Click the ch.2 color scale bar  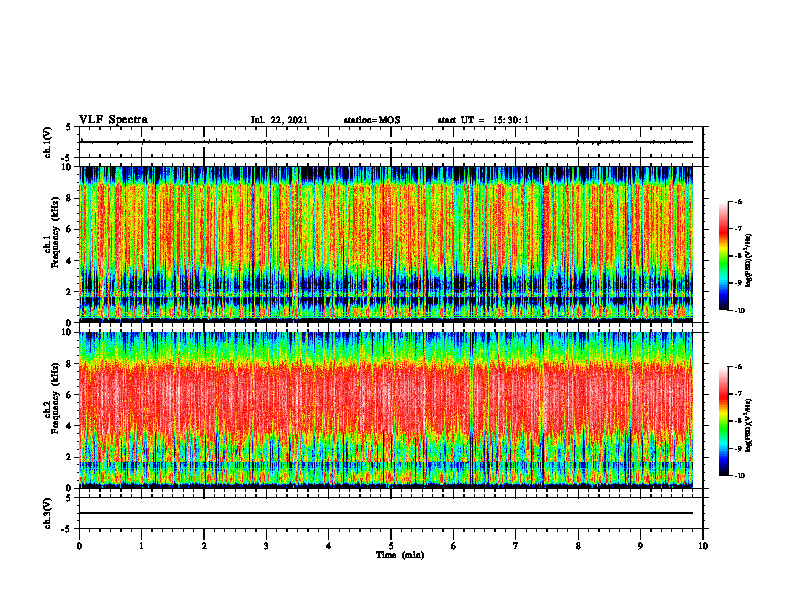coord(723,421)
